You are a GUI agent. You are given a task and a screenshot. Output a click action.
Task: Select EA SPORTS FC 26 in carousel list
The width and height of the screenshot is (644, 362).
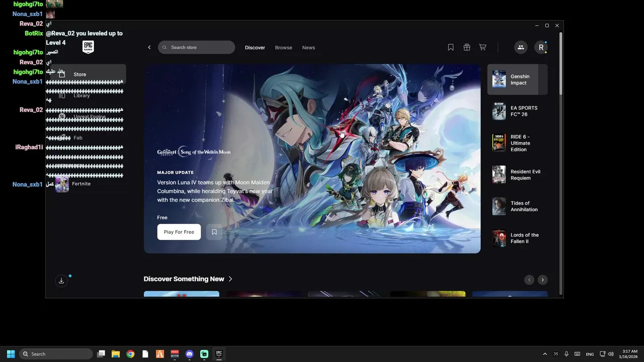coord(517,111)
